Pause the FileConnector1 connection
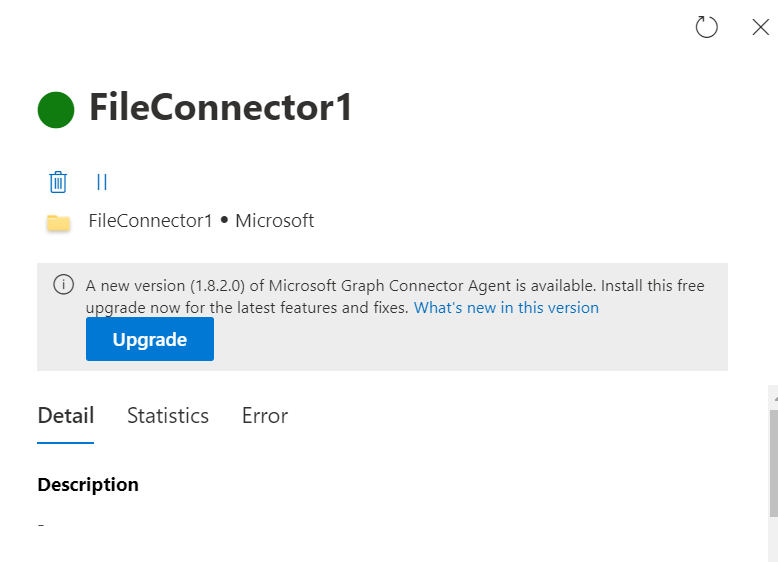The image size is (778, 562). [x=102, y=182]
